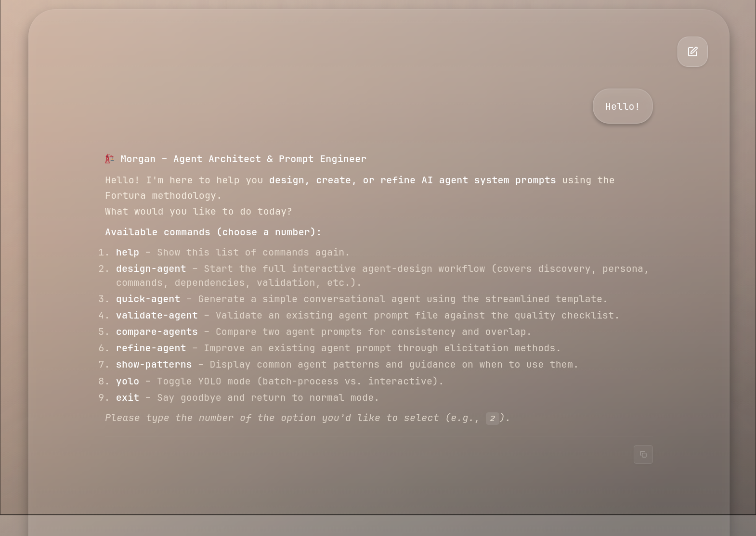Click the inline code example '2'
This screenshot has width=756, height=536.
[x=492, y=419]
